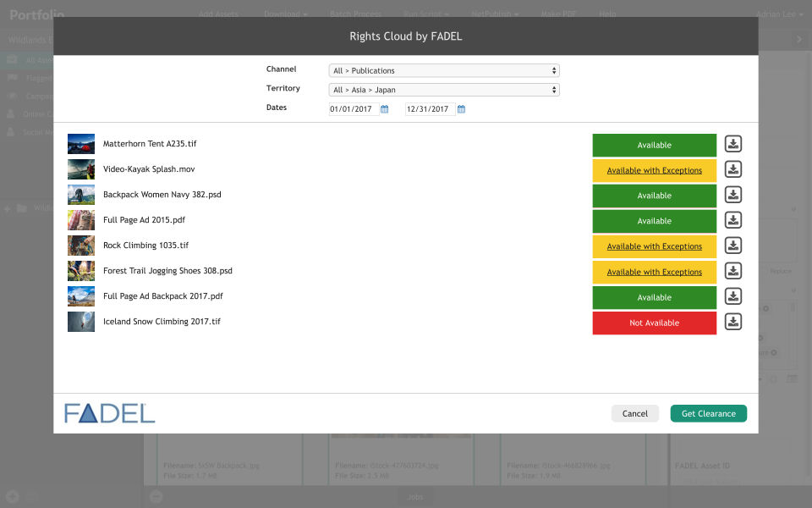Click Rock Climbing 1035.tif filename
The image size is (812, 508).
click(146, 246)
